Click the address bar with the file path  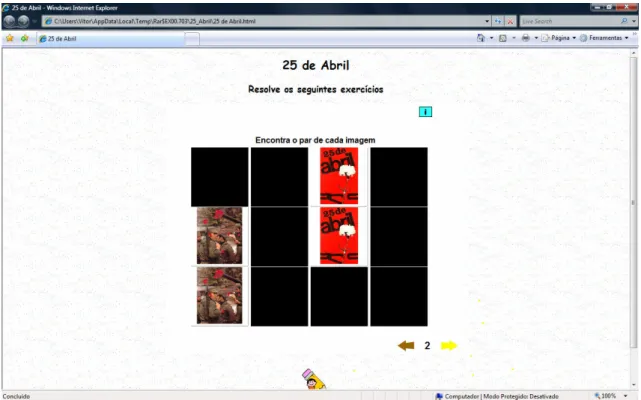(x=264, y=21)
